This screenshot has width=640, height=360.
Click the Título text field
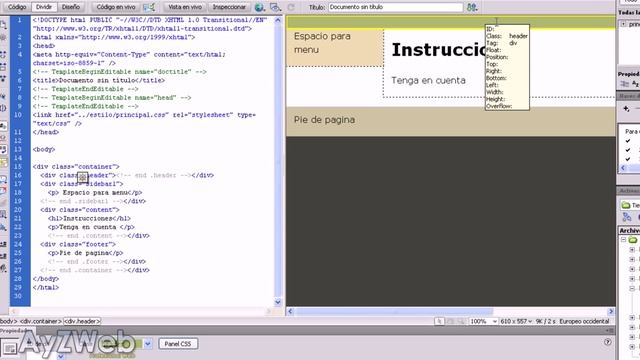point(396,7)
